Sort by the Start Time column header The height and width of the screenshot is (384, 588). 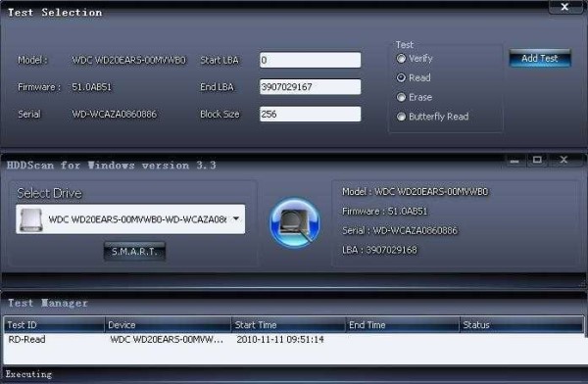click(288, 325)
